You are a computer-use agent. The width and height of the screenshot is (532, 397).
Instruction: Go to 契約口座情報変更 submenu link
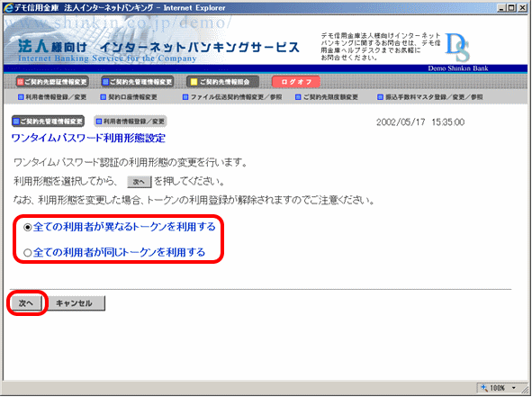tap(129, 97)
